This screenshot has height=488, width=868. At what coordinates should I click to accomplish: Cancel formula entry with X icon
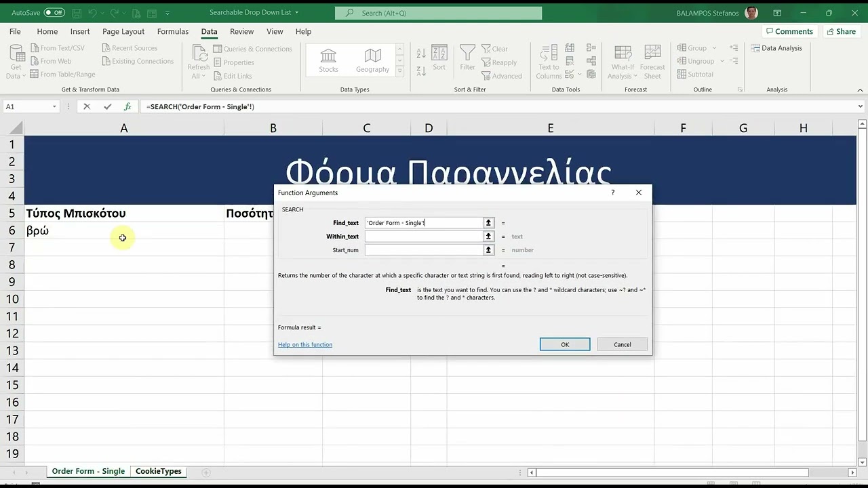click(87, 106)
